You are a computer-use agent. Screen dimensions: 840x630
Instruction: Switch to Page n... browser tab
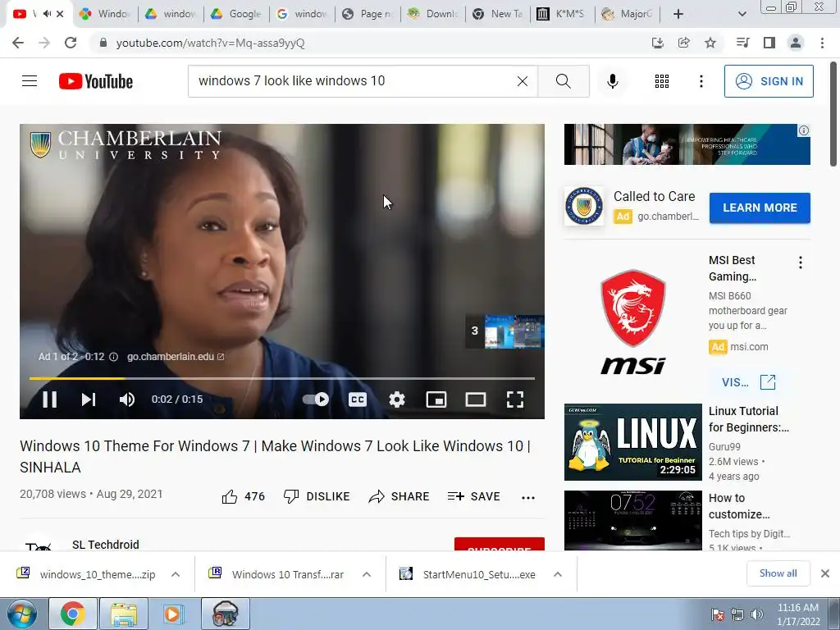(368, 14)
